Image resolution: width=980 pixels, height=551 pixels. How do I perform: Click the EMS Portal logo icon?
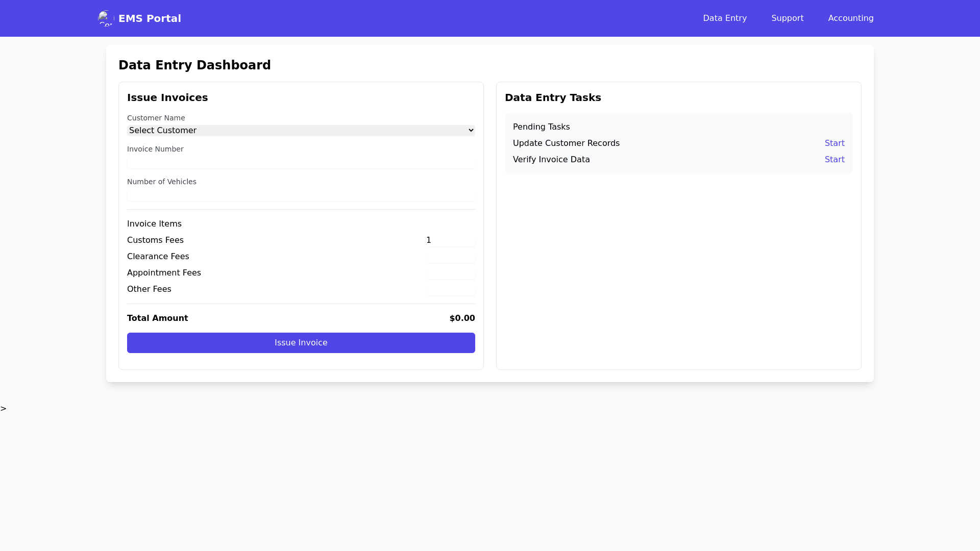pyautogui.click(x=106, y=18)
